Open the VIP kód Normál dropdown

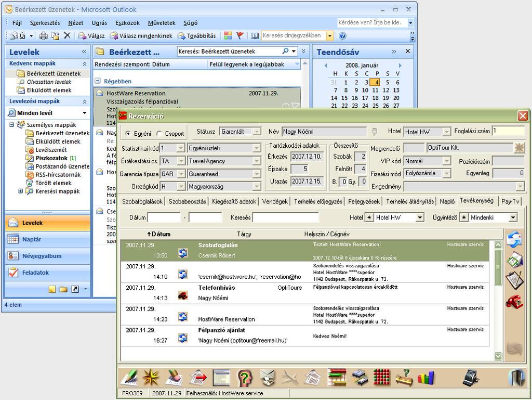click(x=447, y=161)
